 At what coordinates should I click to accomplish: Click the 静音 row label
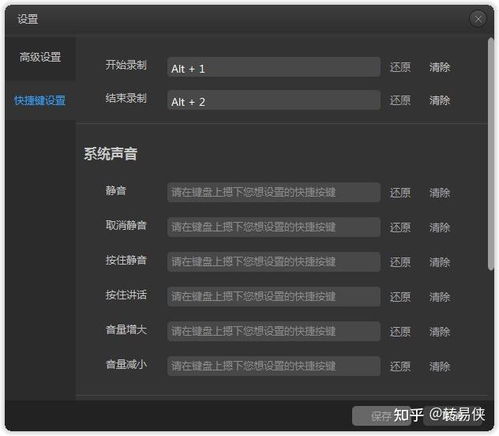pyautogui.click(x=116, y=191)
